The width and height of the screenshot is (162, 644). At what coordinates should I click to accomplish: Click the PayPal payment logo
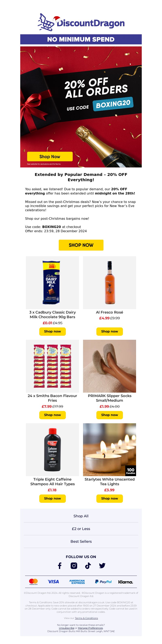[103, 582]
